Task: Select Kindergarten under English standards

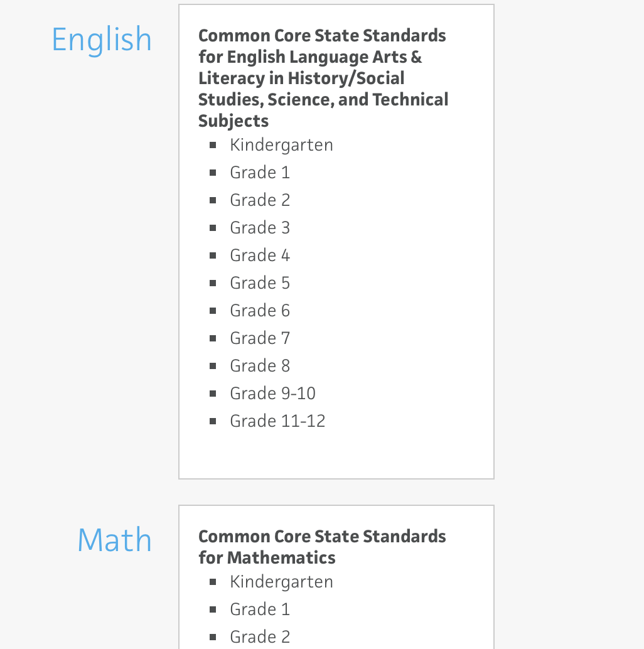Action: (x=281, y=145)
